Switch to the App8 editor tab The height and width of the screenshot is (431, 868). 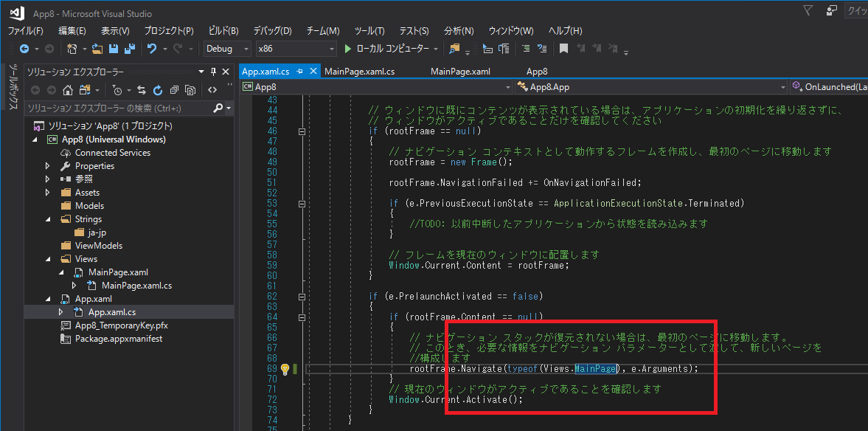[537, 72]
